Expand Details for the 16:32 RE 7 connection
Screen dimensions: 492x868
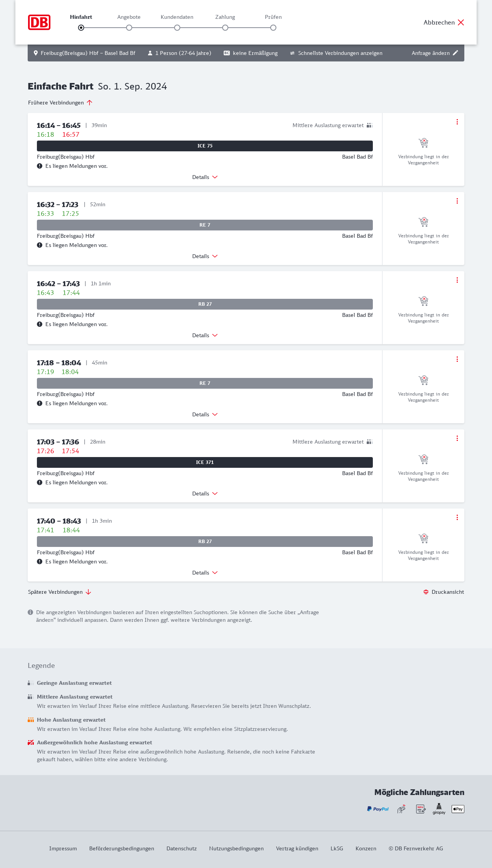(205, 256)
